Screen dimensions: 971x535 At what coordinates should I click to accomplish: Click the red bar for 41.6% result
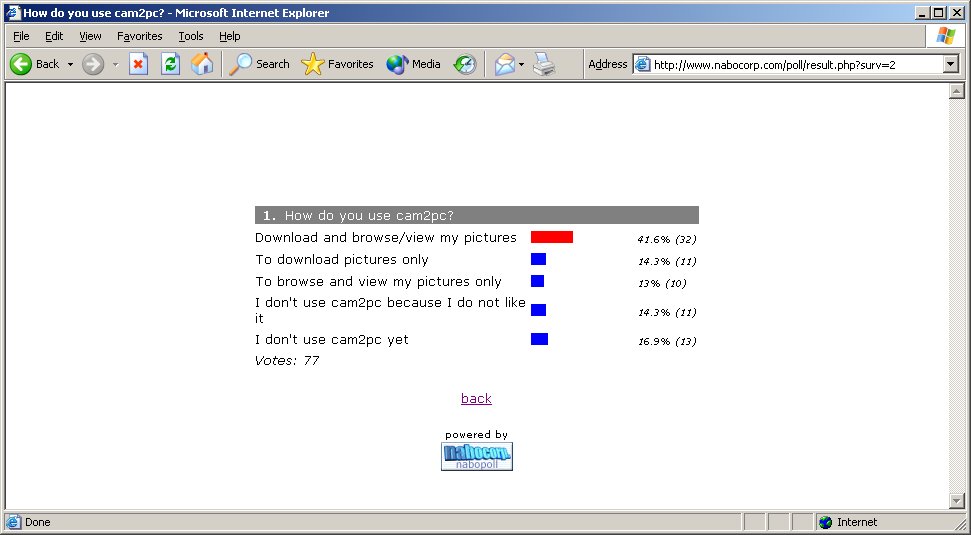(x=552, y=237)
